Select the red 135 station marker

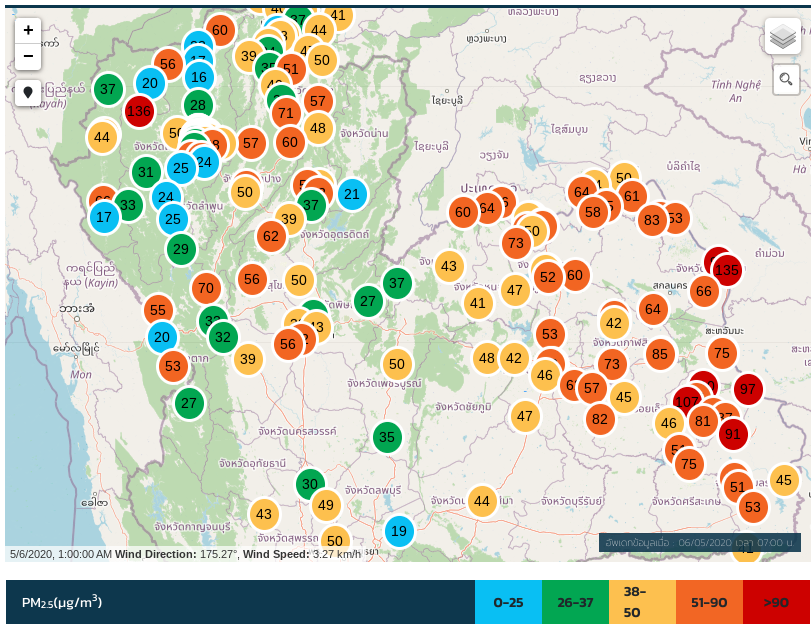tap(727, 270)
